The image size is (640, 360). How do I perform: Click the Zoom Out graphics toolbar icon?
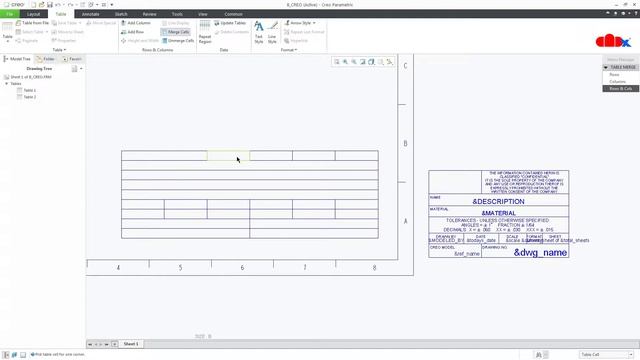[354, 62]
